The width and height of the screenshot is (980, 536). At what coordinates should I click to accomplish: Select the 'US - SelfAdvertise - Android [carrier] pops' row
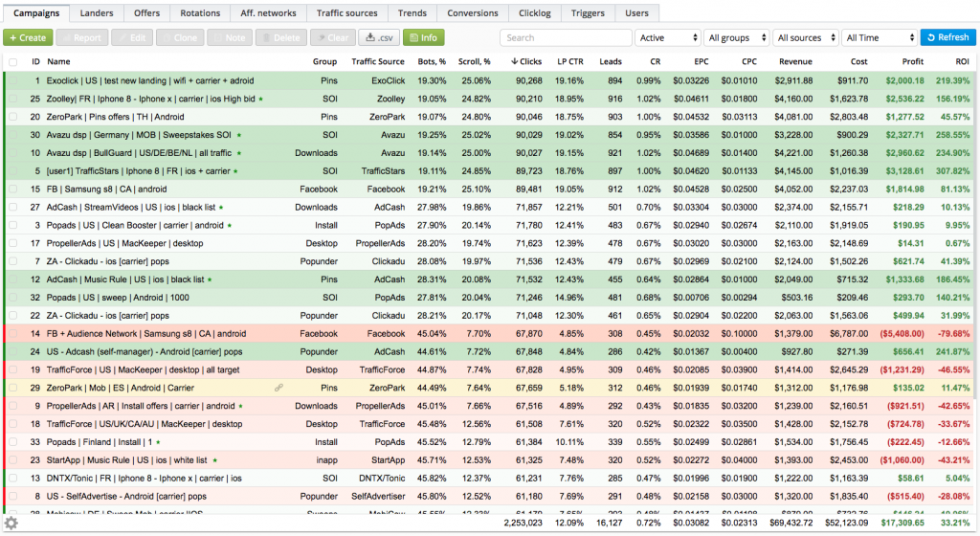(489, 497)
